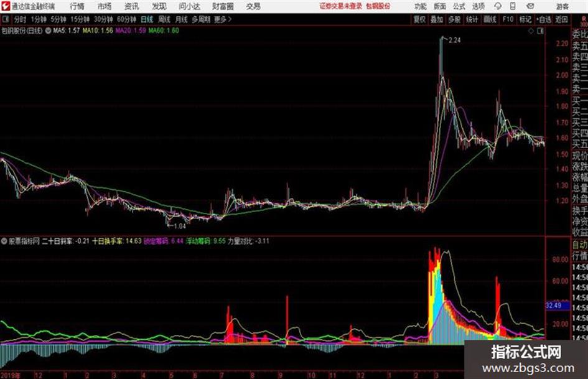Open the 发现 menu
The width and height of the screenshot is (588, 379).
click(x=159, y=6)
